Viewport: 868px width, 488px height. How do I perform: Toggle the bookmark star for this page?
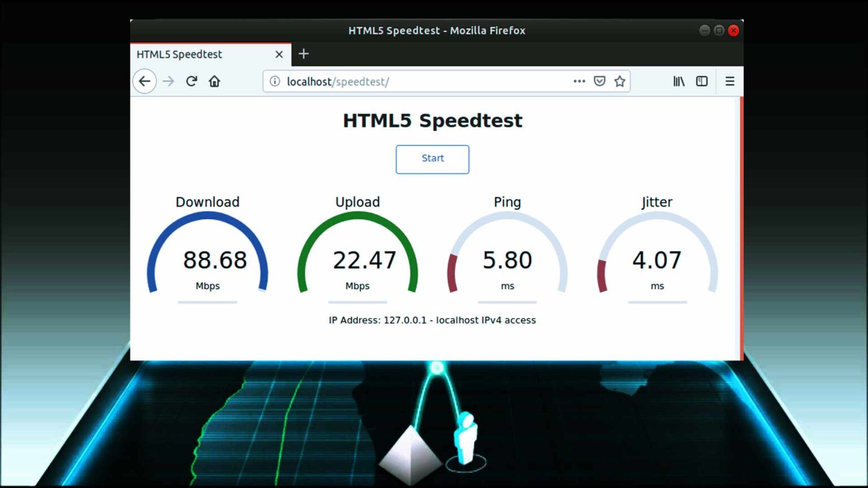pyautogui.click(x=619, y=81)
